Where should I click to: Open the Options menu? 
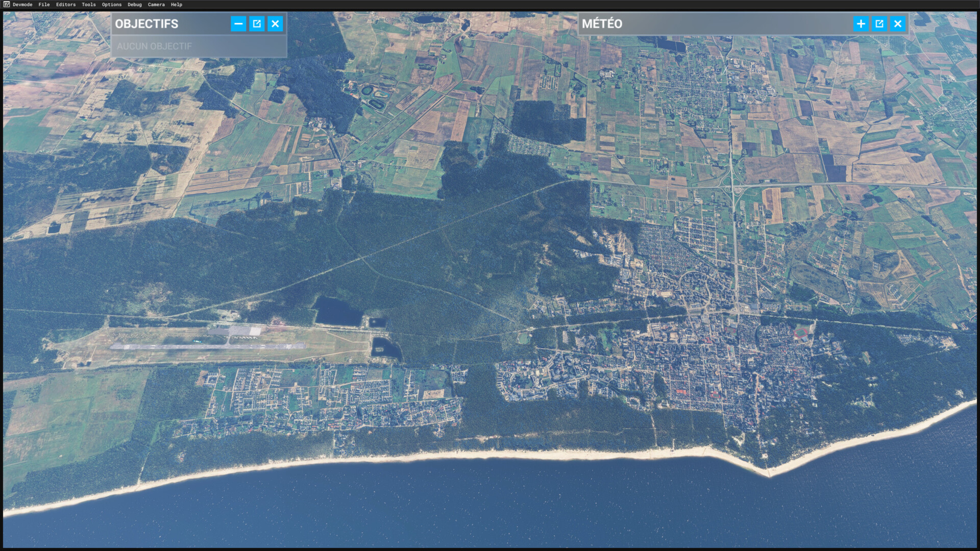click(x=111, y=5)
